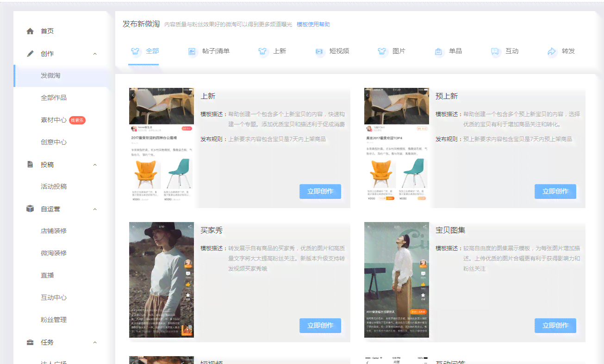The image size is (604, 364).
Task: Click the 预上新 template preview thumbnail
Action: coord(397,146)
